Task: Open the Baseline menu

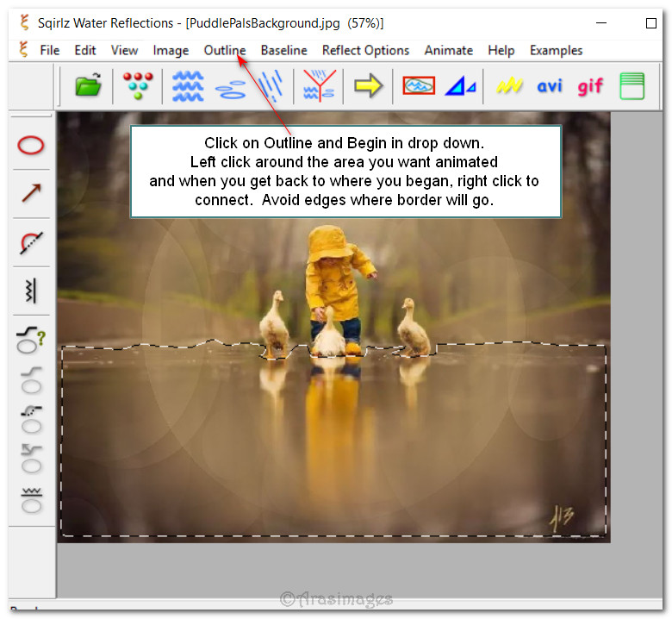Action: coord(283,50)
